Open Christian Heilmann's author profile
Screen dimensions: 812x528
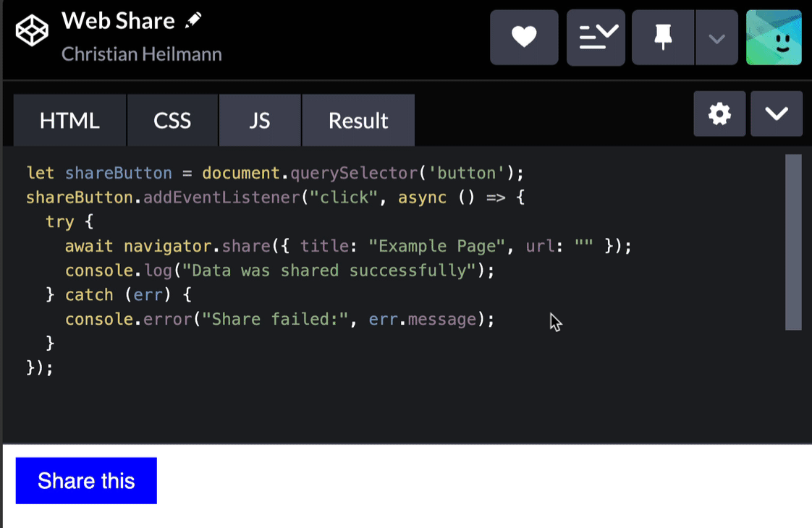(141, 54)
